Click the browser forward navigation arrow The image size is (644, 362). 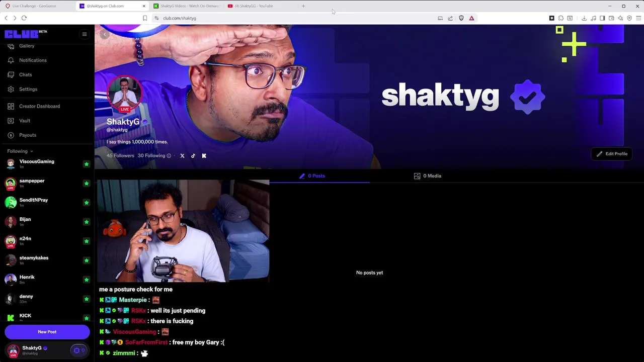pyautogui.click(x=15, y=18)
